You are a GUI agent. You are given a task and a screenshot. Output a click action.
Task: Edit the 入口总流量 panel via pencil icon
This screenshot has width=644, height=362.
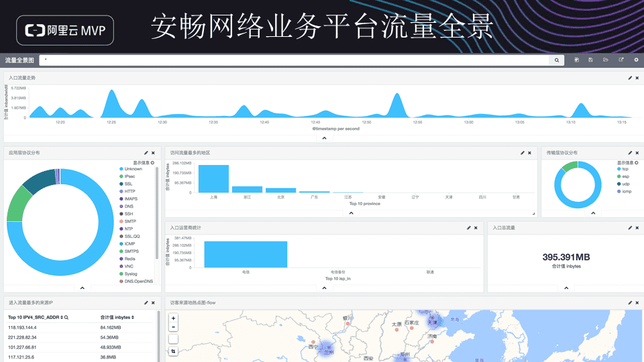click(x=630, y=228)
